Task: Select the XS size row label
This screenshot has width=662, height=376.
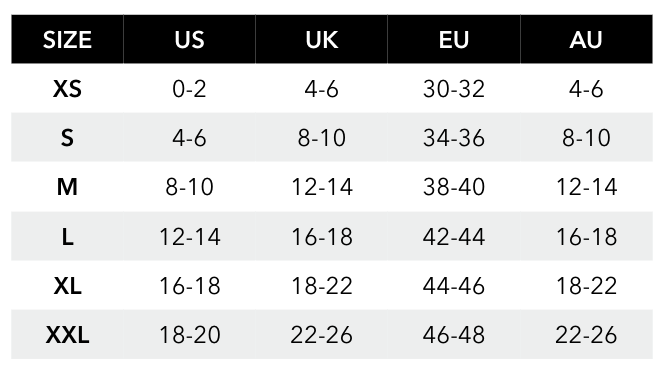Action: click(67, 89)
